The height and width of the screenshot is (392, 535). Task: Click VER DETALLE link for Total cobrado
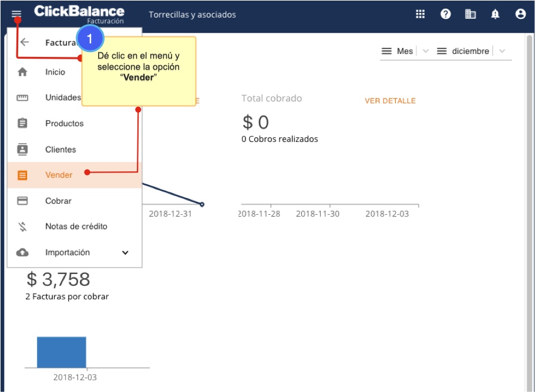coord(390,101)
